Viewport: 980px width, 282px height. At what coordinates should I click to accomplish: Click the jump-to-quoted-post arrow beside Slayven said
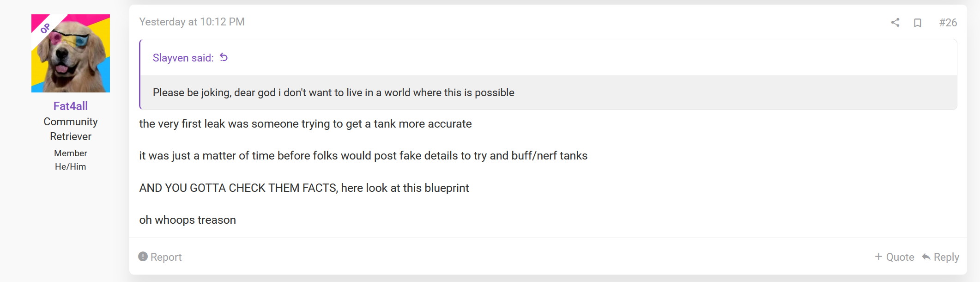[224, 57]
